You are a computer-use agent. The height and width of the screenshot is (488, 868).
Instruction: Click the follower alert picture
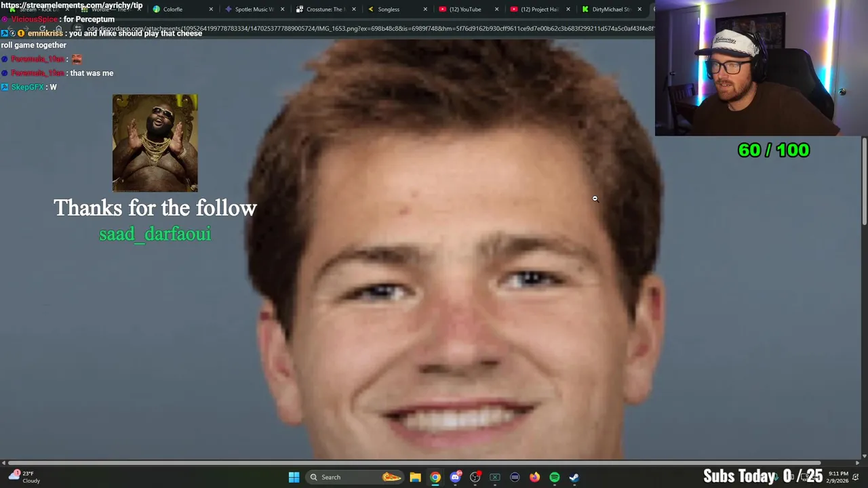coord(155,143)
